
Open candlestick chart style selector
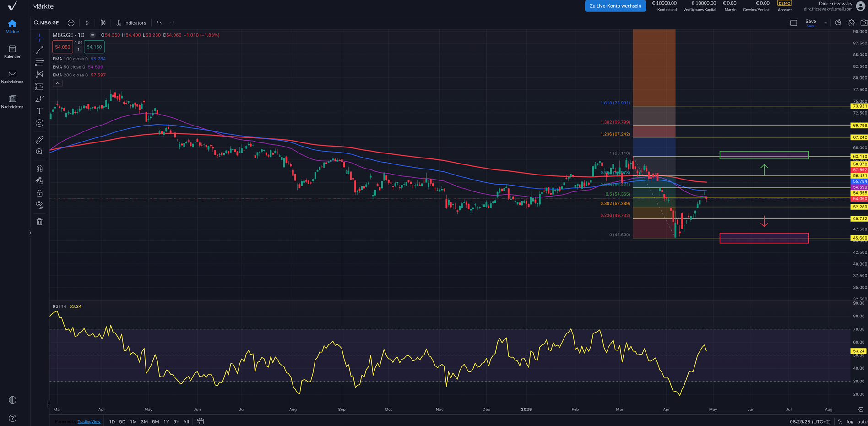[x=103, y=22]
